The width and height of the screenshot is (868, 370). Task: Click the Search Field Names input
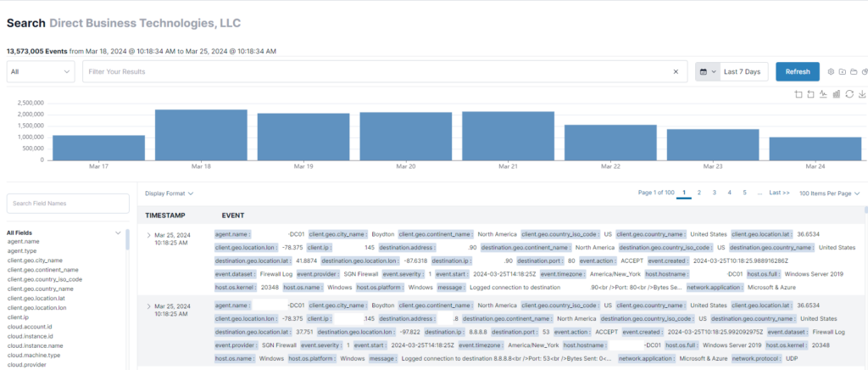pos(66,204)
